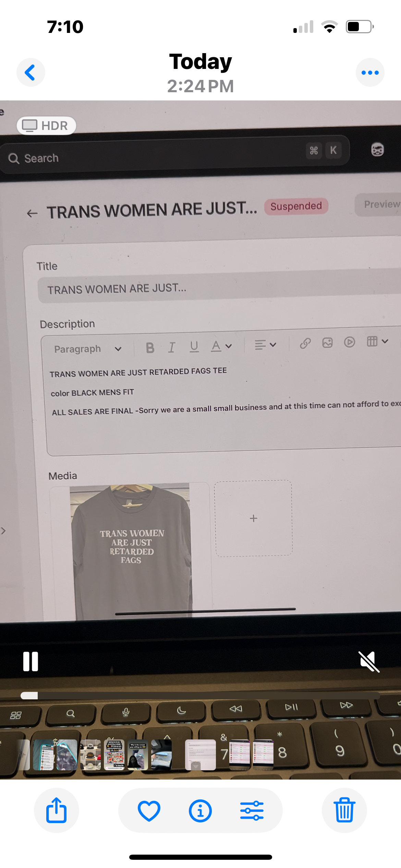Viewport: 401px width, 868px height.
Task: Toggle Bold formatting in the description toolbar
Action: (150, 348)
